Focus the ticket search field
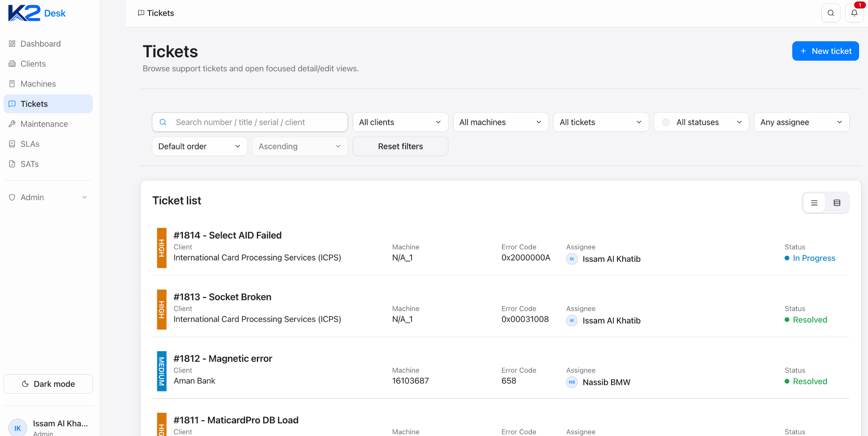The width and height of the screenshot is (868, 436). click(x=250, y=122)
